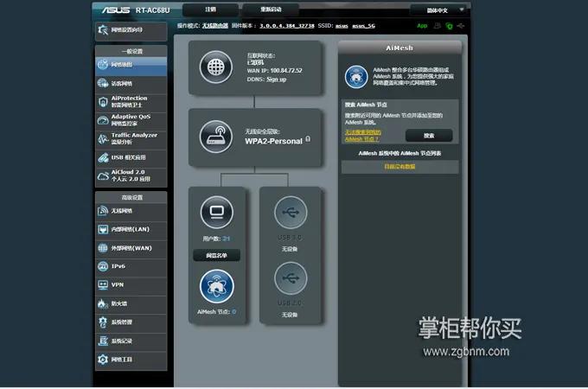The width and height of the screenshot is (588, 389).
Task: Open USB applications icon in sidebar
Action: 103,157
